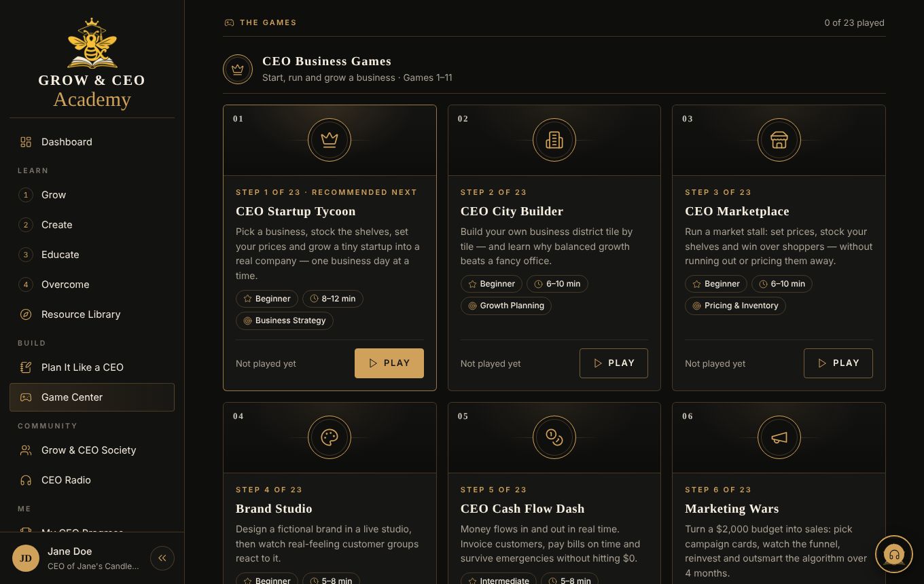Click the building icon on CEO City Builder card

point(554,140)
